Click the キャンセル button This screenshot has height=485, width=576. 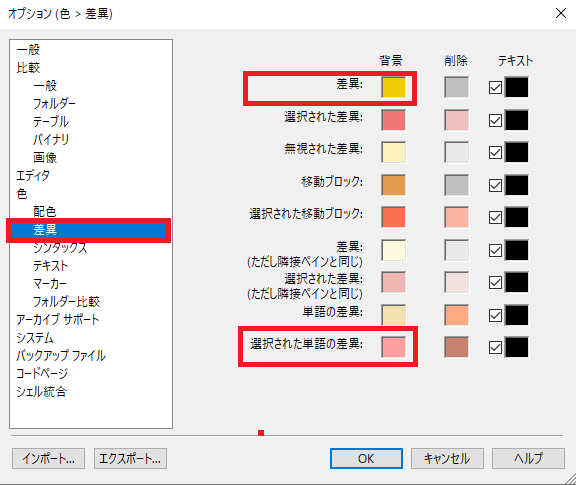447,459
